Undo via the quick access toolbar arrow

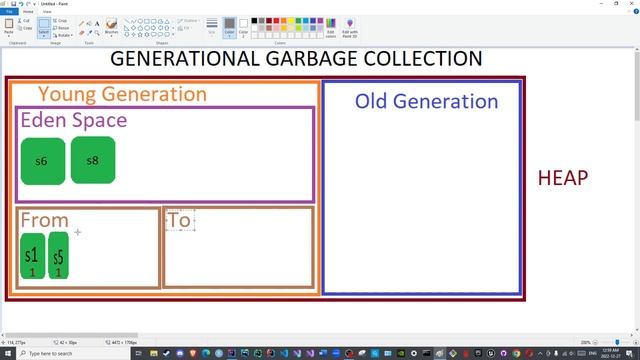[21, 4]
